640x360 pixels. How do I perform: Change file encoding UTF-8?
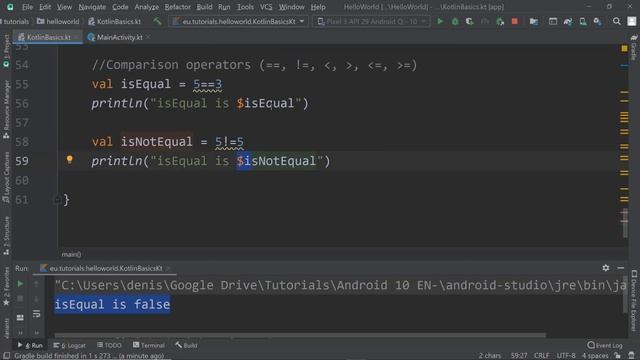click(566, 356)
